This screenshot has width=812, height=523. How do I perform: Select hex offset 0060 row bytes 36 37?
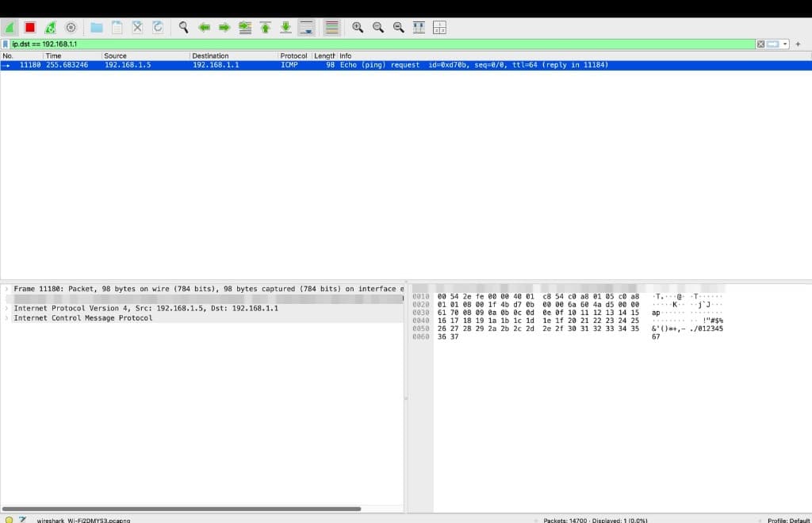448,336
